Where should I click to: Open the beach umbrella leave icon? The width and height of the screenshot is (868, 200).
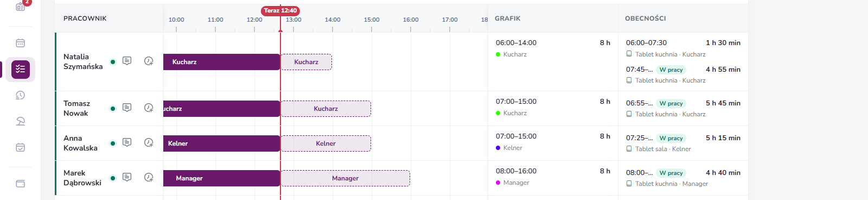point(21,121)
